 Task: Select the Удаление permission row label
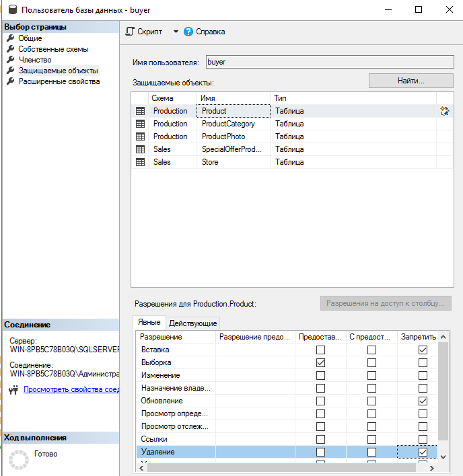coord(158,452)
